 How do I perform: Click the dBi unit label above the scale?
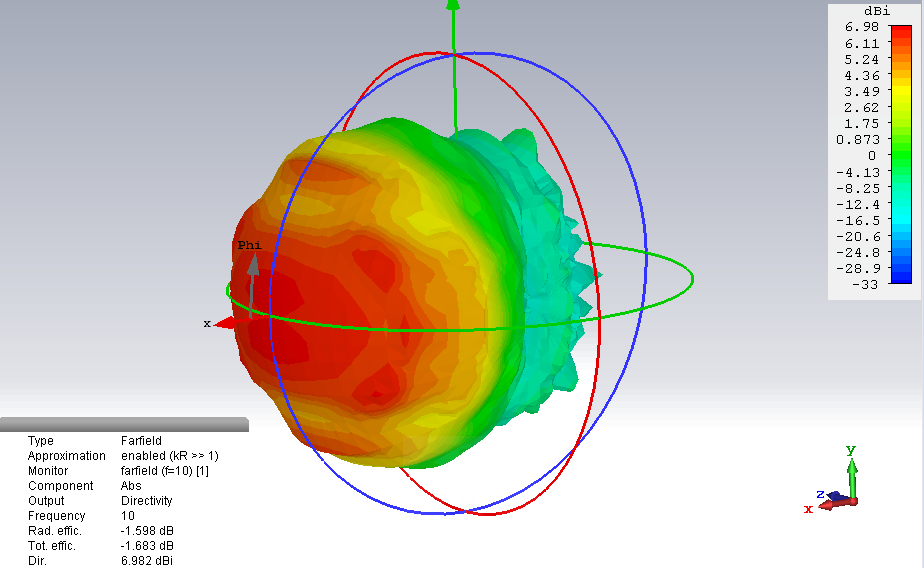(x=877, y=11)
